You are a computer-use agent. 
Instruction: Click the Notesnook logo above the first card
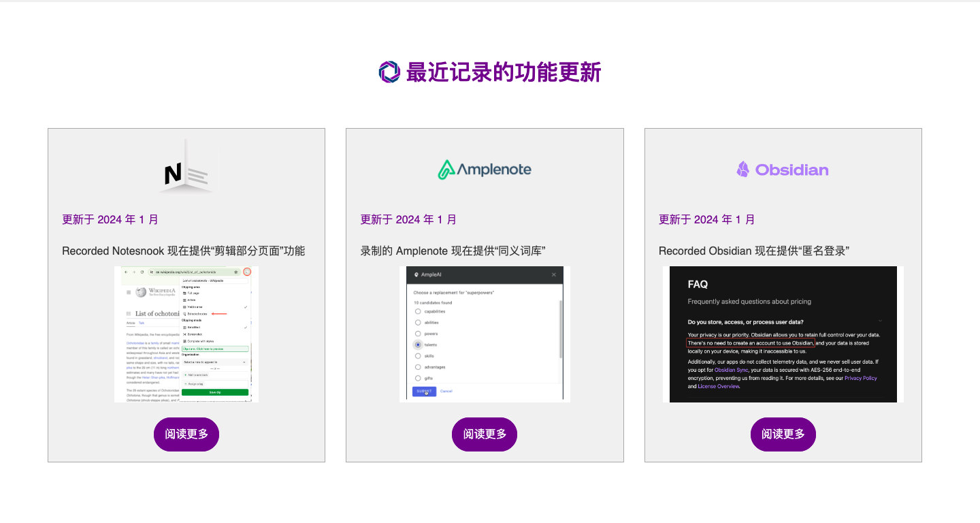click(186, 168)
